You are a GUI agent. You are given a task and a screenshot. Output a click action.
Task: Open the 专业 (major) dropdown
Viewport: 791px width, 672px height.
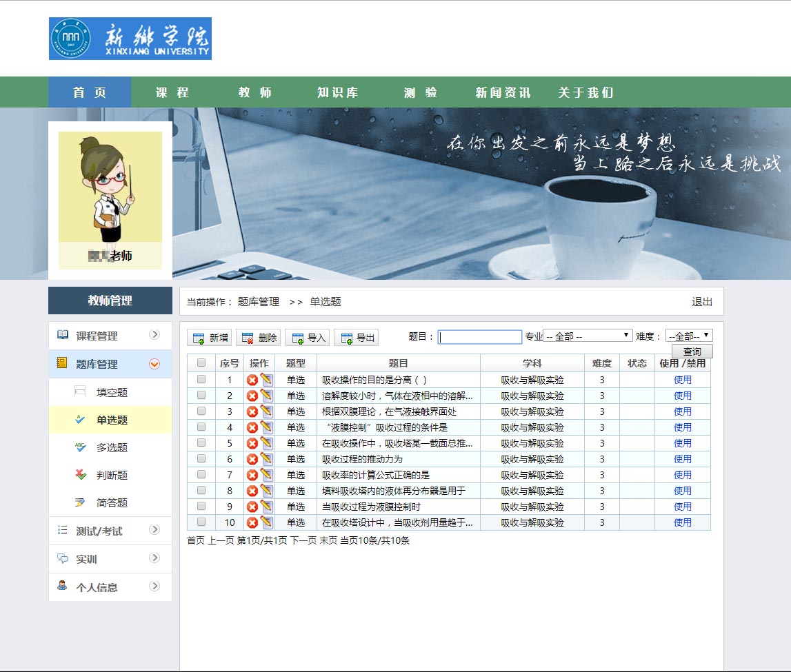pos(588,336)
